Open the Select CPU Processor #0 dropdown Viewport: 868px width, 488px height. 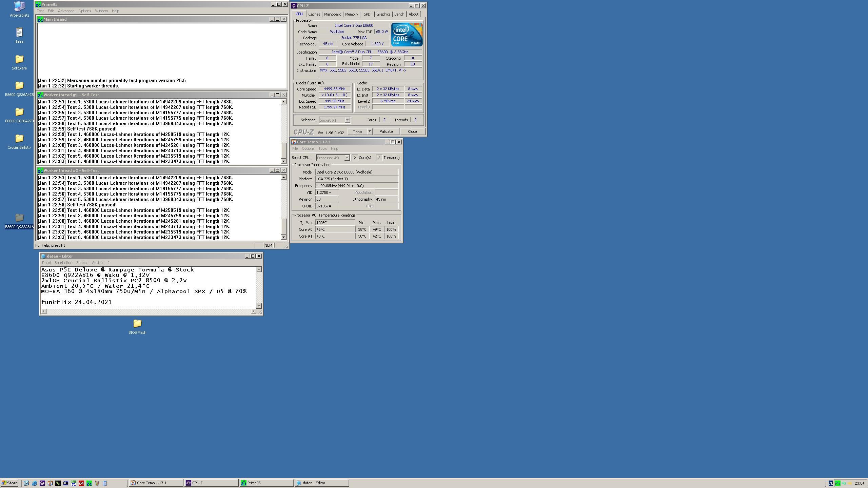(x=333, y=158)
